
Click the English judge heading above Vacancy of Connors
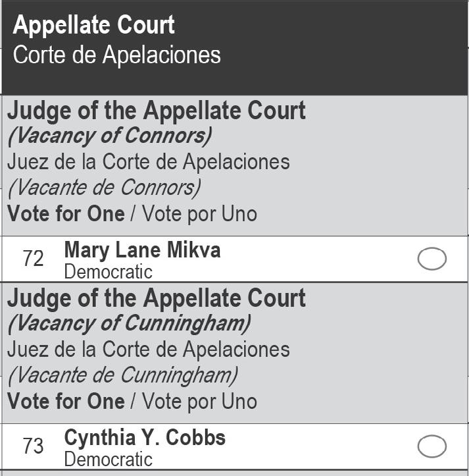click(x=157, y=111)
